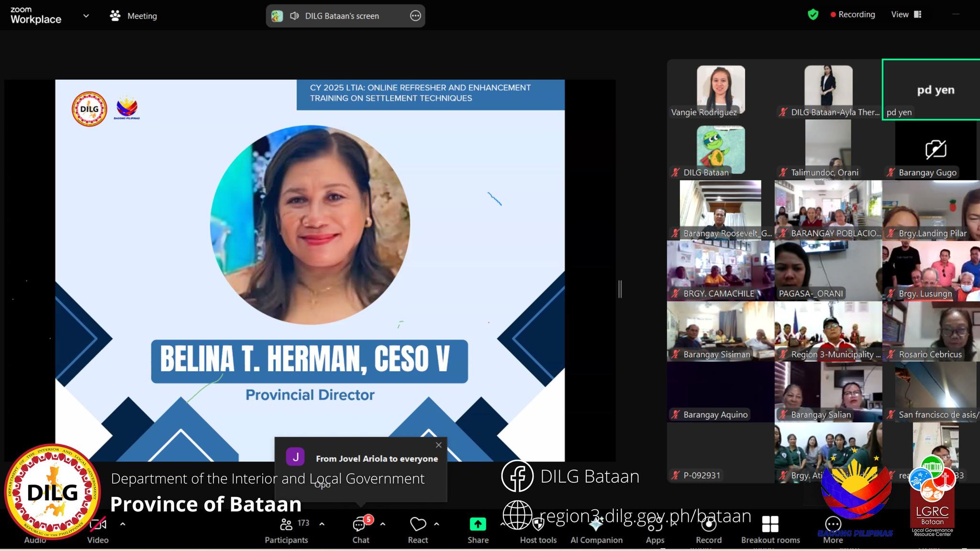Viewport: 980px width, 551px height.
Task: Select the Barangay Aquino tile
Action: (x=721, y=392)
